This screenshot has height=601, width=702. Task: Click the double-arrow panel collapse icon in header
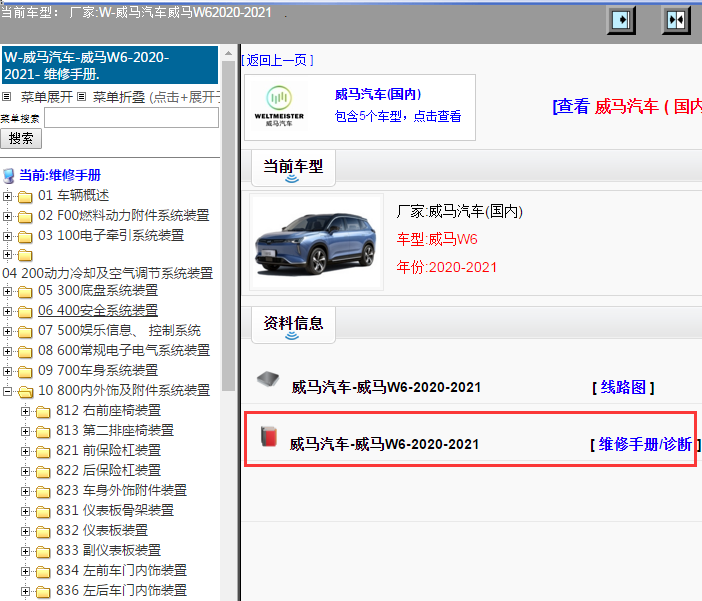pos(676,20)
